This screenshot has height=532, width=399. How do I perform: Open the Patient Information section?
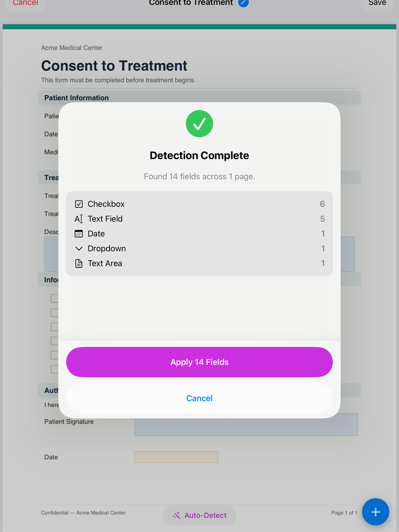[76, 97]
